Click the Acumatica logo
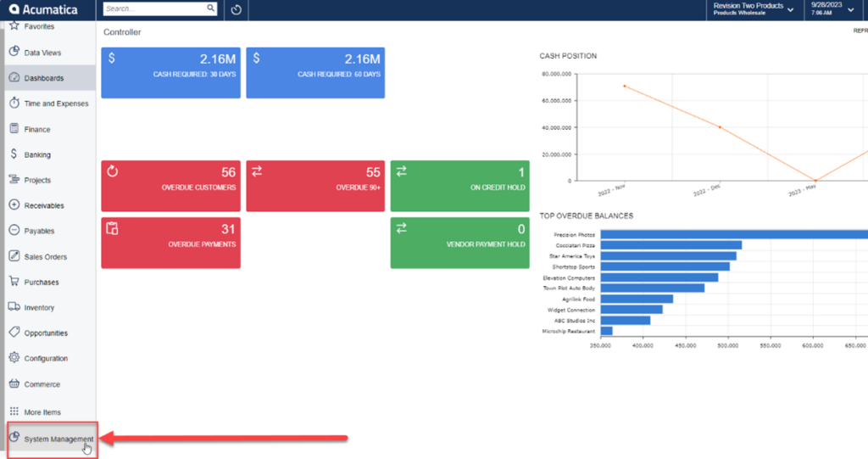 pyautogui.click(x=43, y=9)
